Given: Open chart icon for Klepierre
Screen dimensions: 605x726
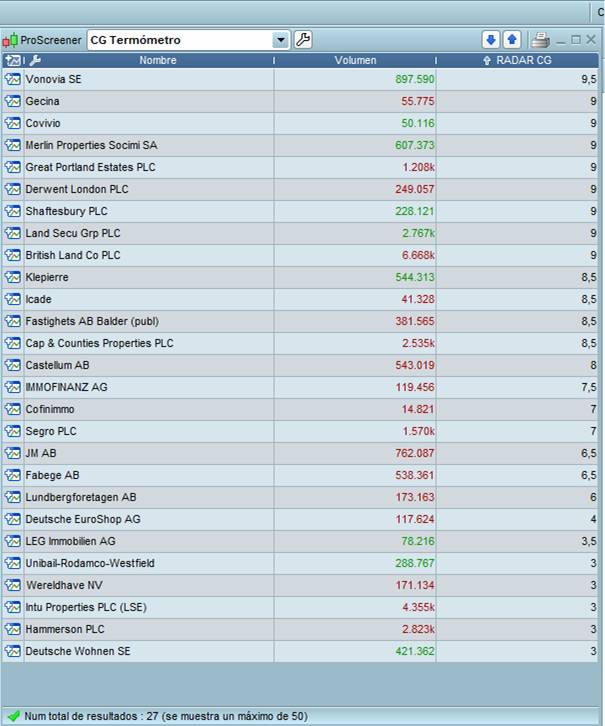Looking at the screenshot, I should pyautogui.click(x=13, y=277).
